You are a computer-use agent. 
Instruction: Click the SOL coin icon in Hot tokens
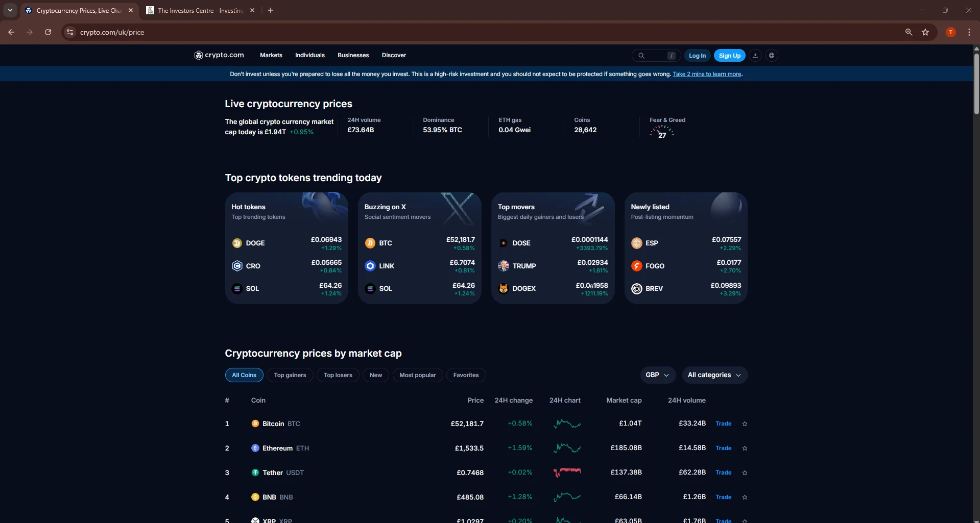[x=237, y=289]
